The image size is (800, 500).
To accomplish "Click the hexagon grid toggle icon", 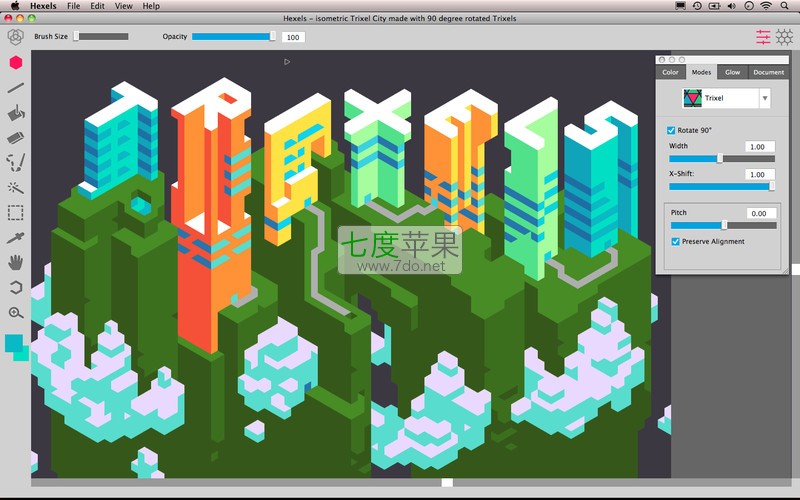I will point(784,37).
